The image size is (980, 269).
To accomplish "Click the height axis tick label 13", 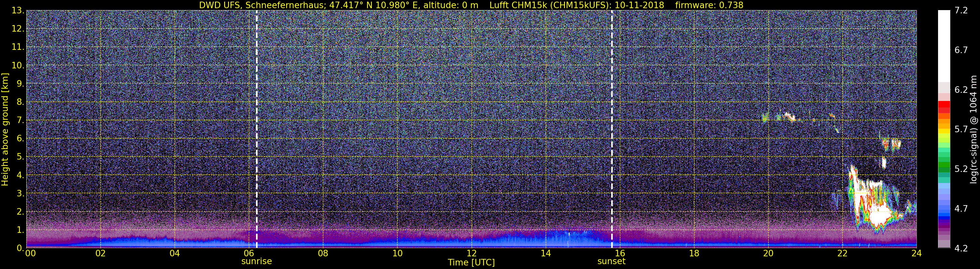I will click(18, 11).
